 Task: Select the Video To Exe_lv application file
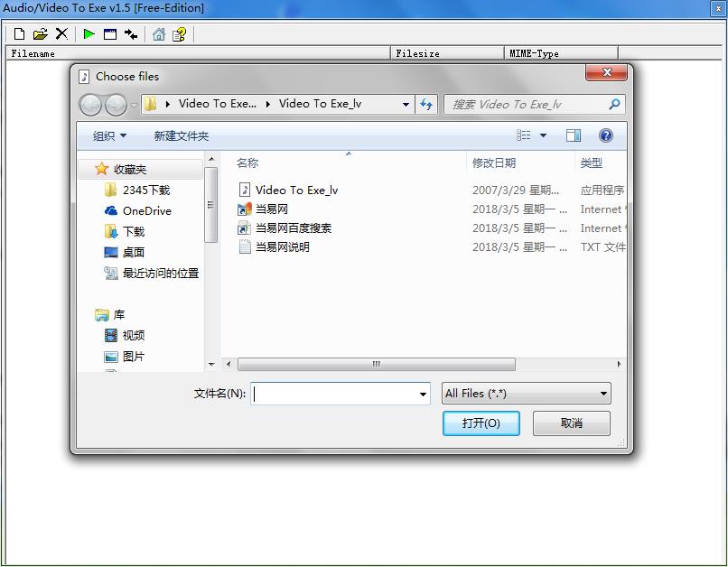coord(298,190)
